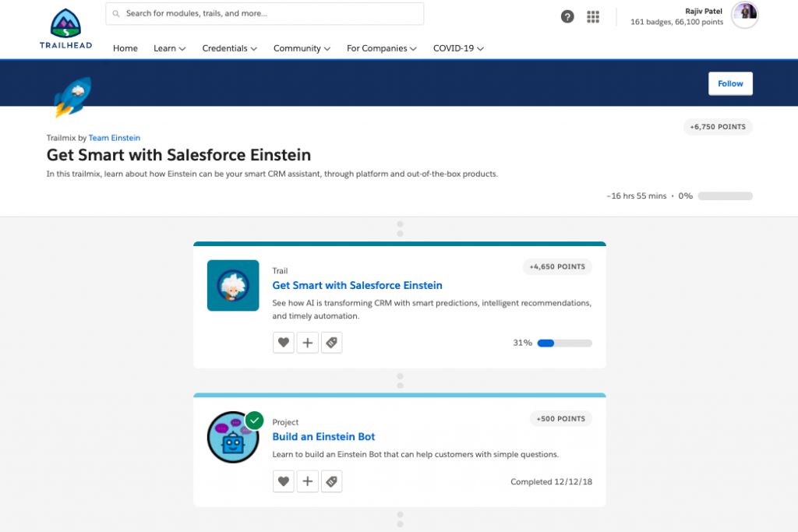Expand the Credentials dropdown menu
The width and height of the screenshot is (798, 532).
(x=229, y=48)
